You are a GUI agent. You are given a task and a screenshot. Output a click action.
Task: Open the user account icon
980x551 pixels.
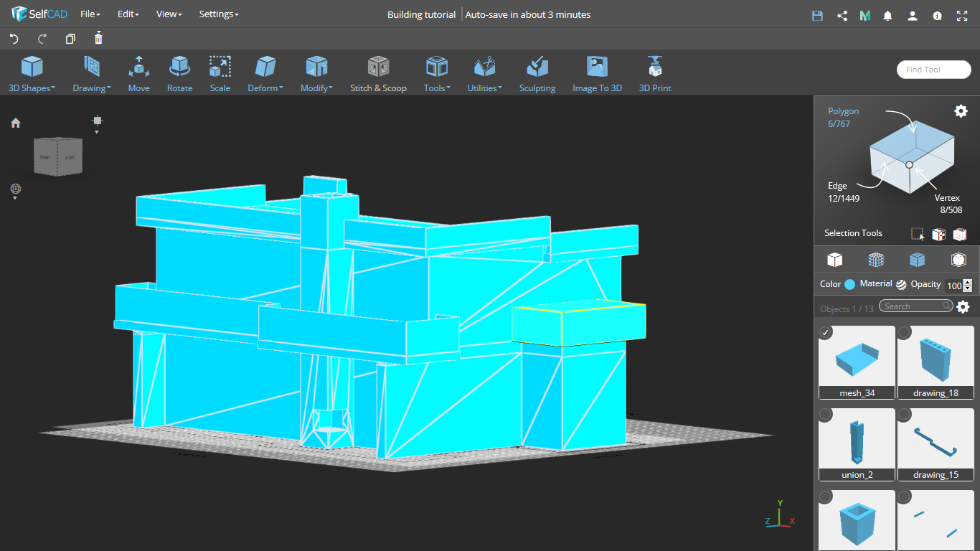[x=913, y=15]
